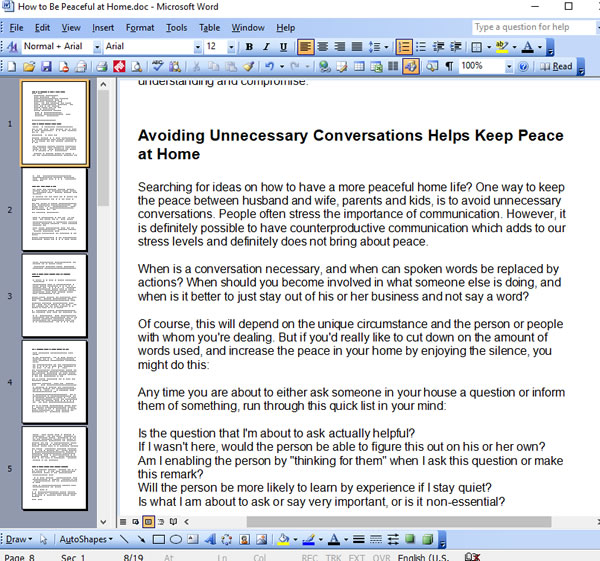The height and width of the screenshot is (561, 600).
Task: Apply the Line Color swatch
Action: pyautogui.click(x=308, y=540)
